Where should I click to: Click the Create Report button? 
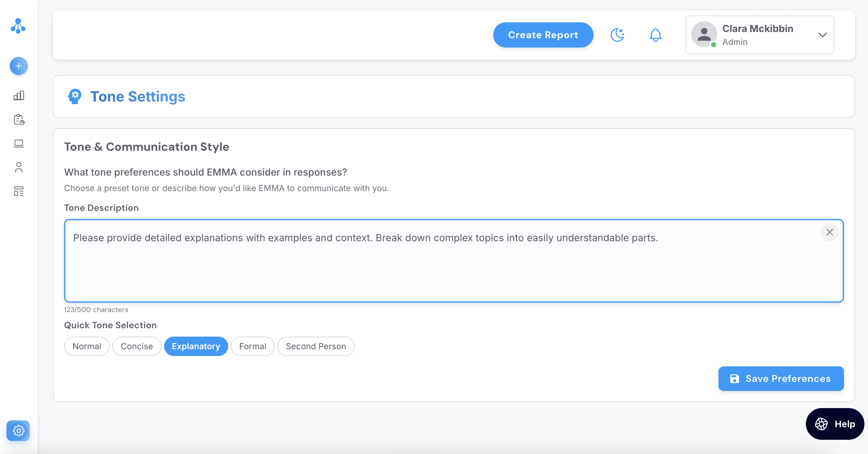pyautogui.click(x=543, y=35)
